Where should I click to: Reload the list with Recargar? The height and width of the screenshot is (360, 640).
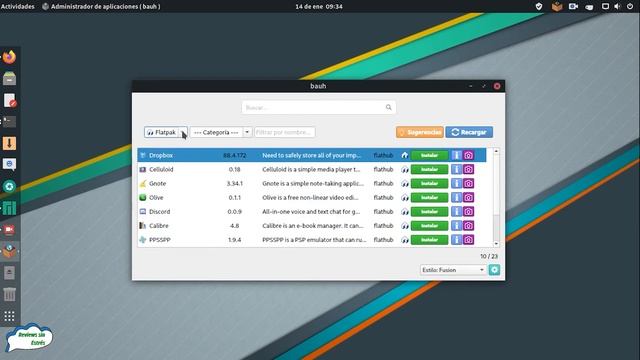pos(469,132)
